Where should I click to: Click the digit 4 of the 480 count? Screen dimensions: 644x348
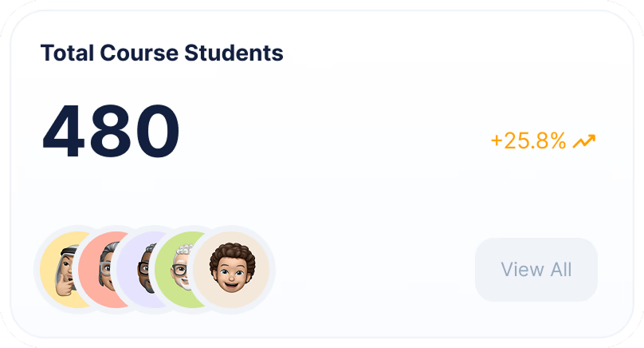63,131
